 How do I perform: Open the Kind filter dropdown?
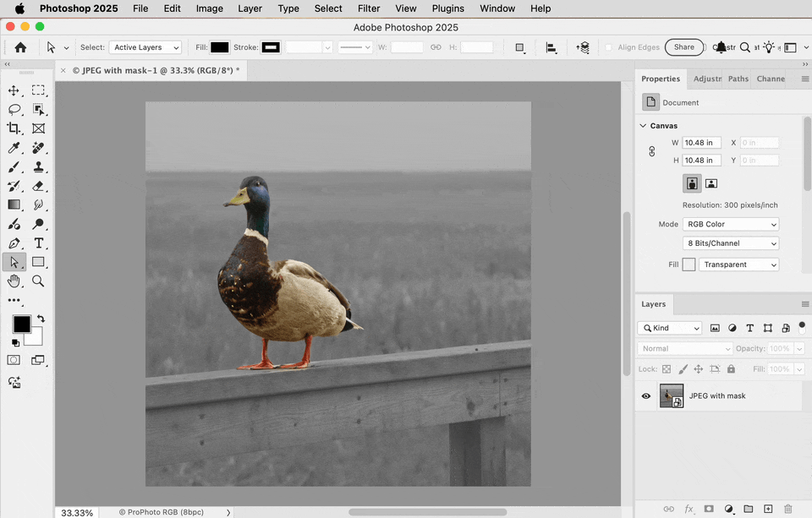(x=669, y=328)
